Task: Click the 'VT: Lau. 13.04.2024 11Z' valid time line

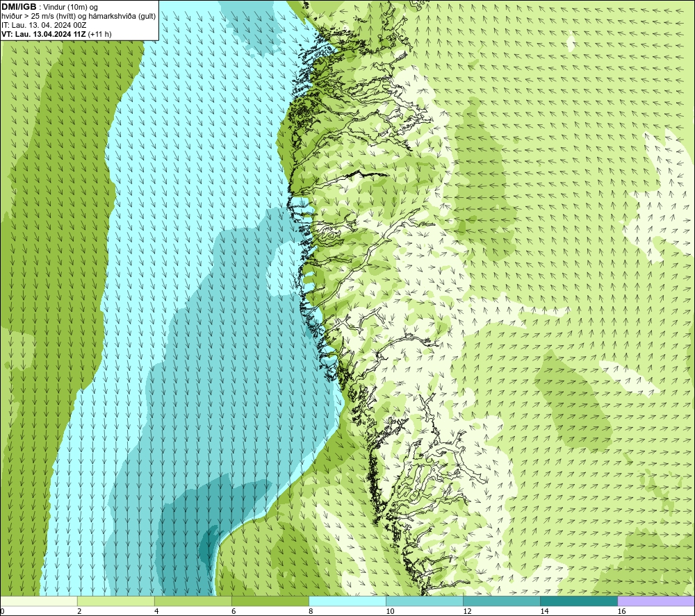Action: click(56, 34)
